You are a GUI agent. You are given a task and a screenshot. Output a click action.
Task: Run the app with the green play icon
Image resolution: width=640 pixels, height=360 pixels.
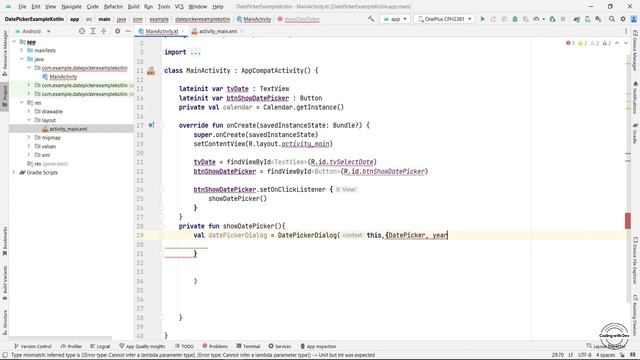[482, 19]
